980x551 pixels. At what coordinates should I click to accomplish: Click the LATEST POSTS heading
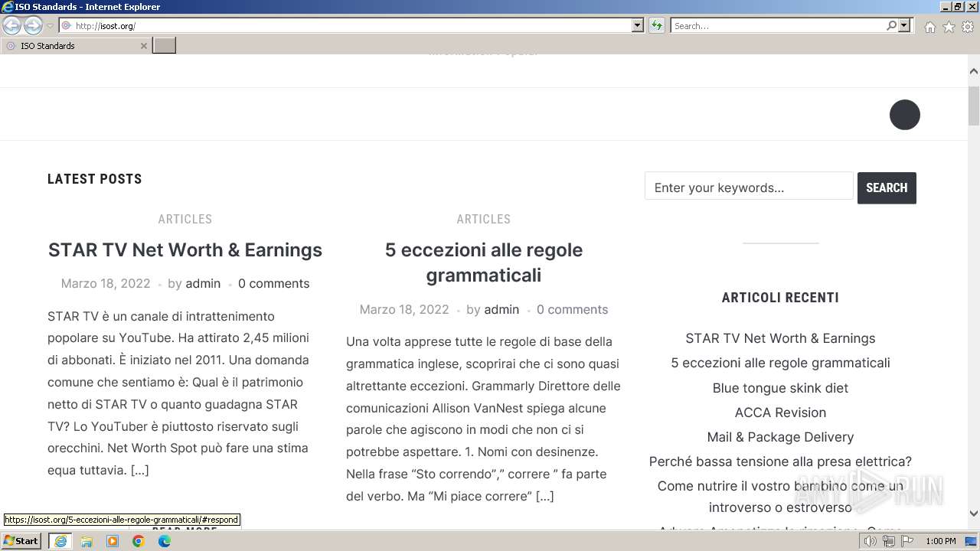pyautogui.click(x=95, y=179)
